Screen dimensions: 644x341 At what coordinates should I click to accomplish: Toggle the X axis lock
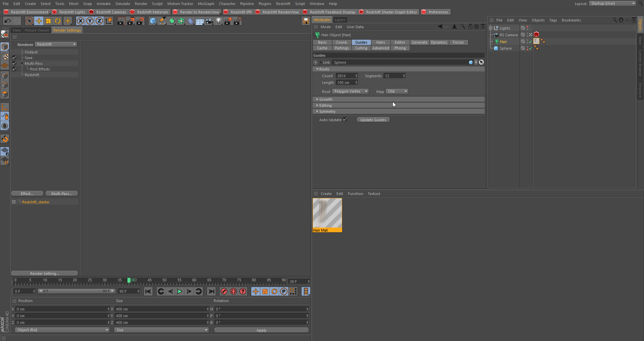[80, 21]
